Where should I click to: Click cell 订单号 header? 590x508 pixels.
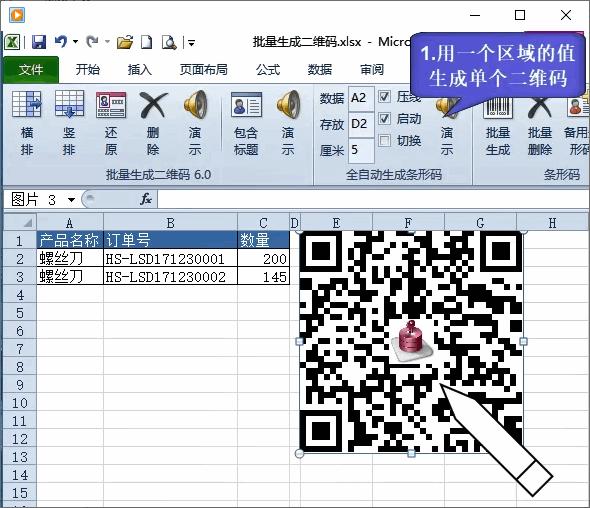(170, 240)
